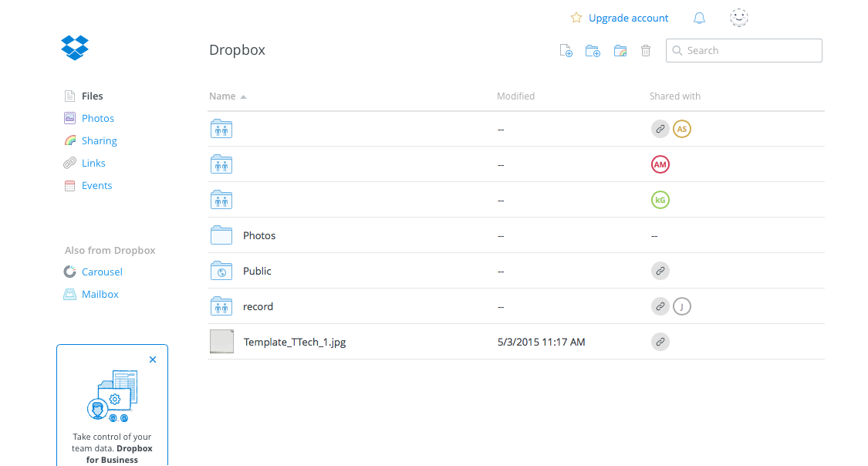Image resolution: width=868 pixels, height=466 pixels.
Task: Click the link icon in Public row
Action: pyautogui.click(x=660, y=271)
